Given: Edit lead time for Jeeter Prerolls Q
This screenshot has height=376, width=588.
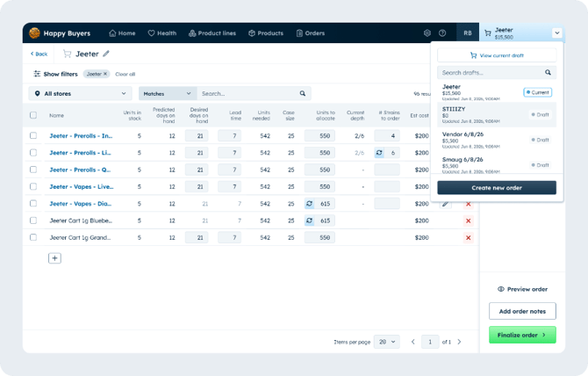Looking at the screenshot, I should point(230,170).
